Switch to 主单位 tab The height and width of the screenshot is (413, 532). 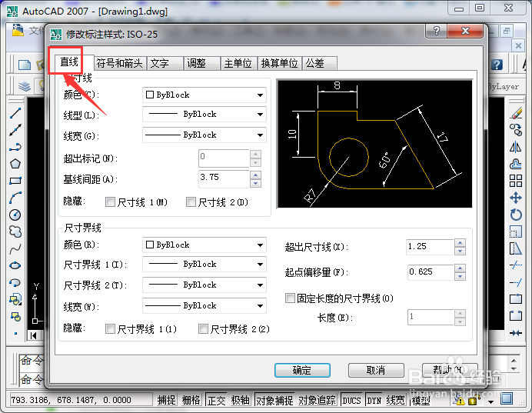pos(239,63)
